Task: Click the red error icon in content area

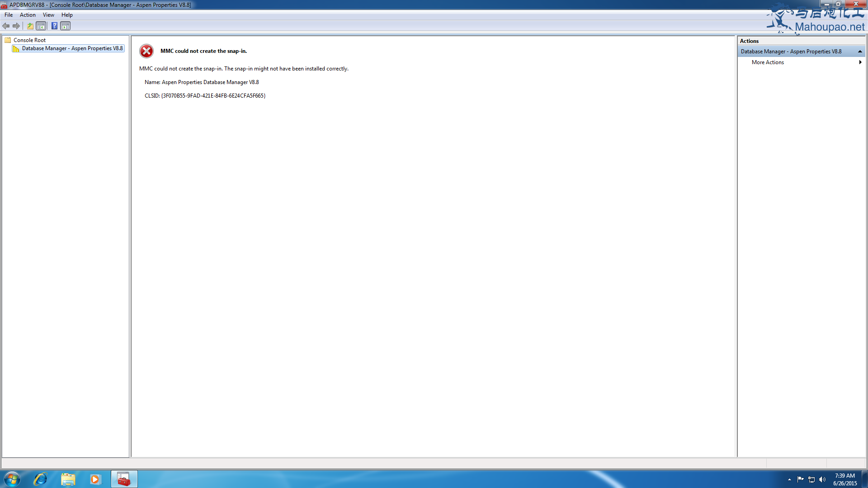Action: 146,51
